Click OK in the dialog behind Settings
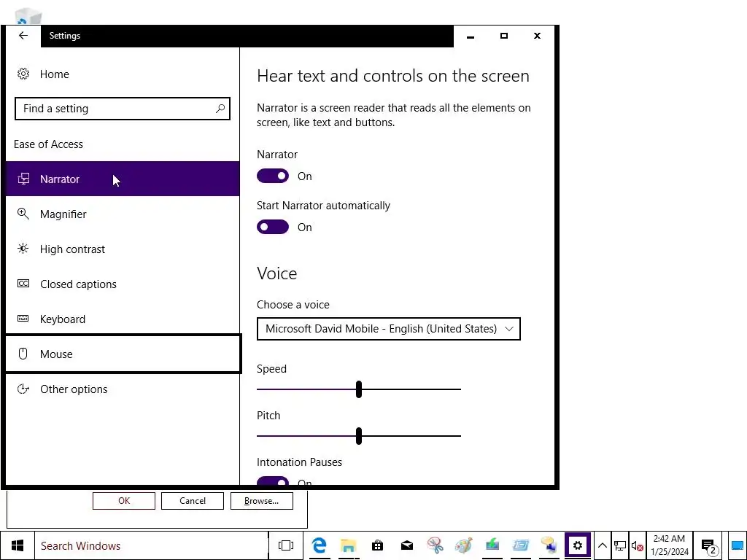The width and height of the screenshot is (747, 560). pyautogui.click(x=124, y=501)
